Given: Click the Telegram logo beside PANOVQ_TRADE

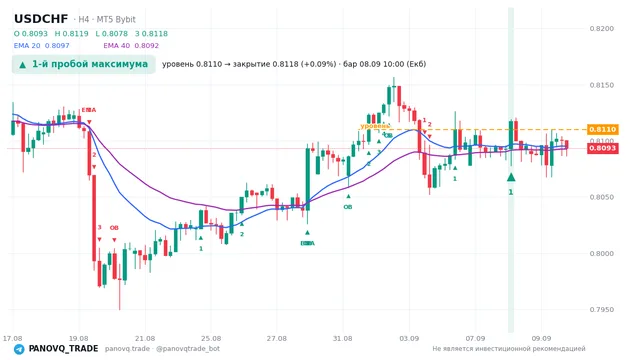Looking at the screenshot, I should (19, 349).
